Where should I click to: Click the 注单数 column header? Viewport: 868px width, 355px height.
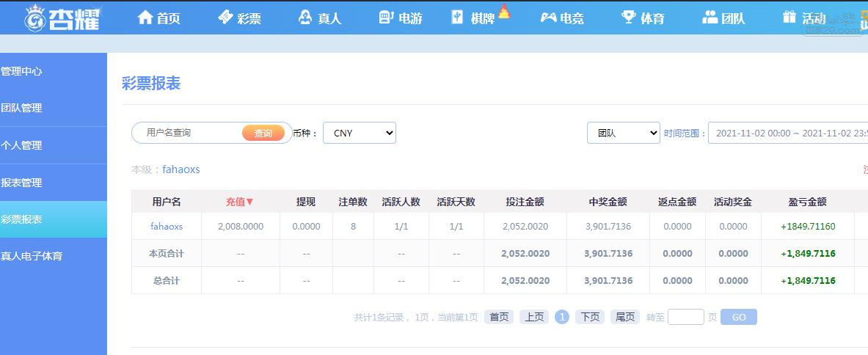(x=353, y=202)
